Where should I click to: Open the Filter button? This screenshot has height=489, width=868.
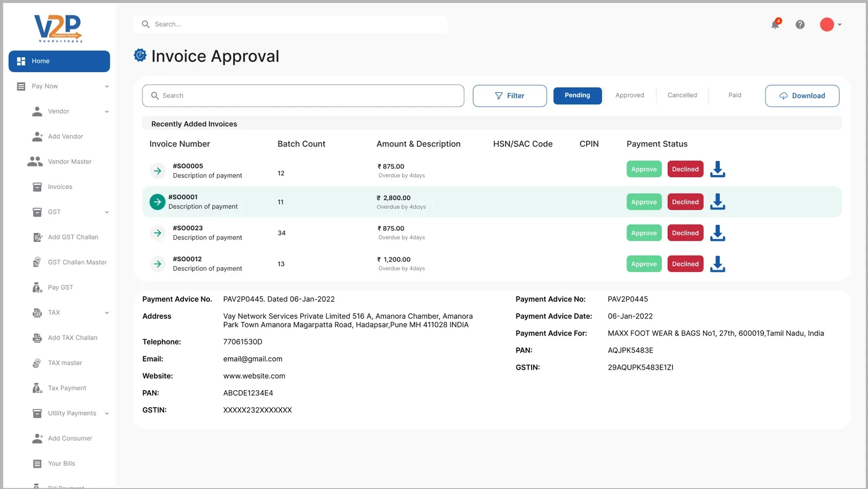click(509, 96)
